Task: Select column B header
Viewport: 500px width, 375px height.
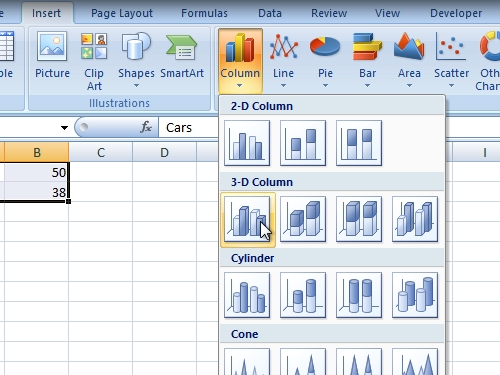Action: click(37, 153)
